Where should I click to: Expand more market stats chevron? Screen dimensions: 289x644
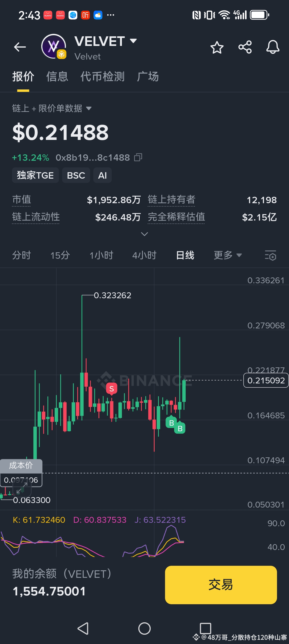[x=144, y=234]
